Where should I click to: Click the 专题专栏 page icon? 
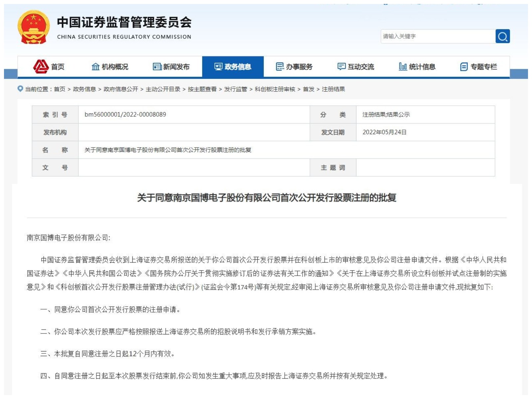[x=464, y=67]
